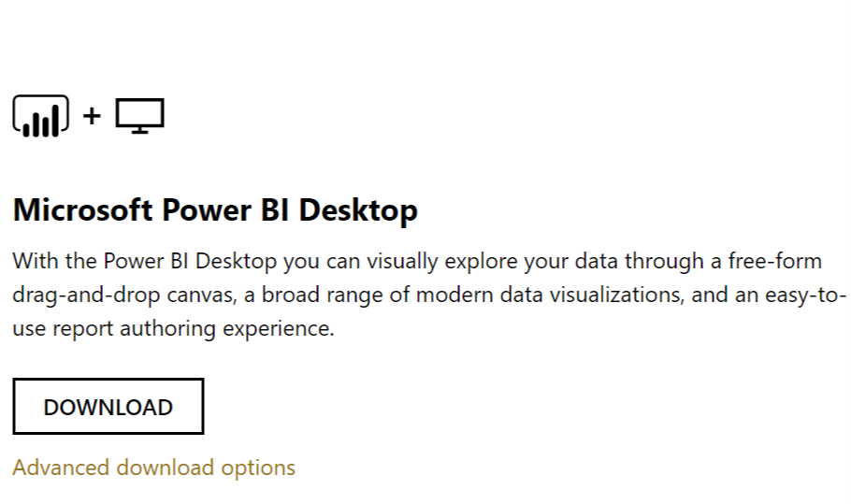851x504 pixels.
Task: Click the word 'Desktop' in the heading
Action: (x=358, y=211)
